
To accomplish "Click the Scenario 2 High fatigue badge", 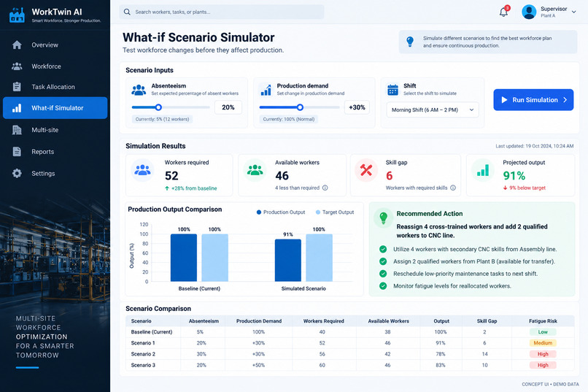I will [543, 354].
